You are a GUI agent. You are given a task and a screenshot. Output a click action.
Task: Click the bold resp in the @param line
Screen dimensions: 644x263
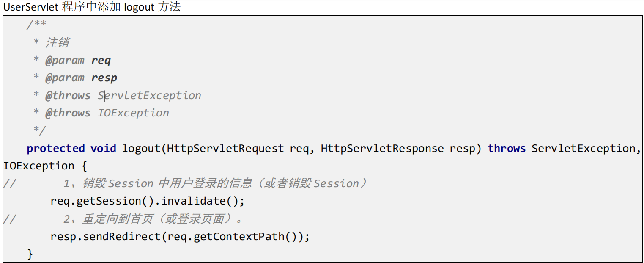coord(104,78)
